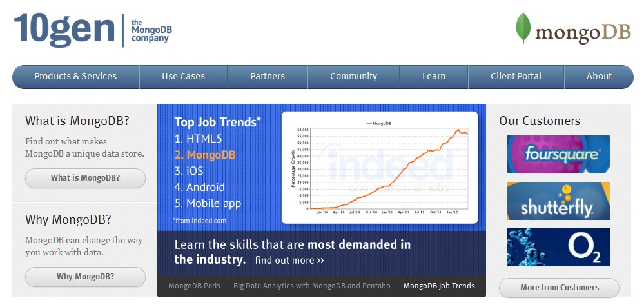Click the What is MongoDB? button
644x307 pixels.
86,179
